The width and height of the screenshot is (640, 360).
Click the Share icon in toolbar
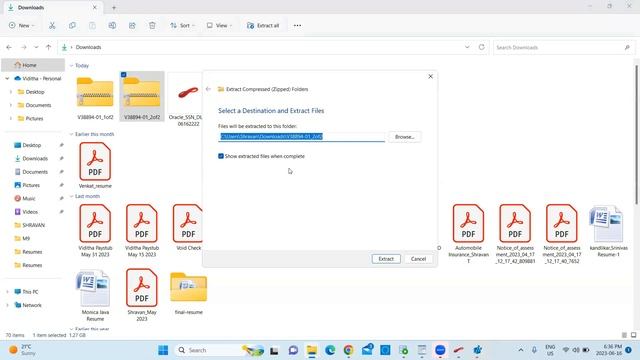click(132, 25)
